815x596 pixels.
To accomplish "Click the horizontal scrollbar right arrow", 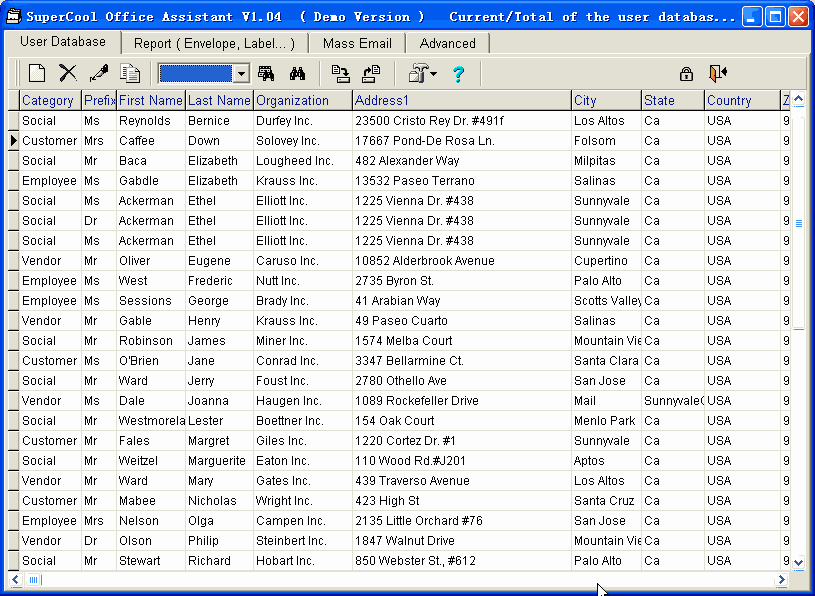I will (781, 580).
